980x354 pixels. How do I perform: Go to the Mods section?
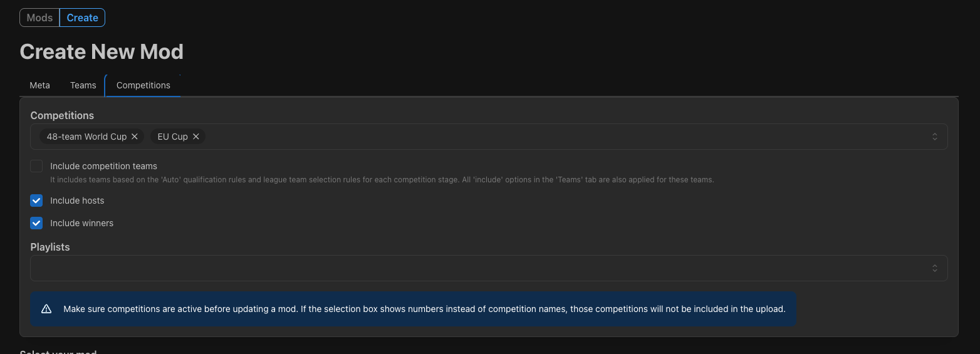39,18
